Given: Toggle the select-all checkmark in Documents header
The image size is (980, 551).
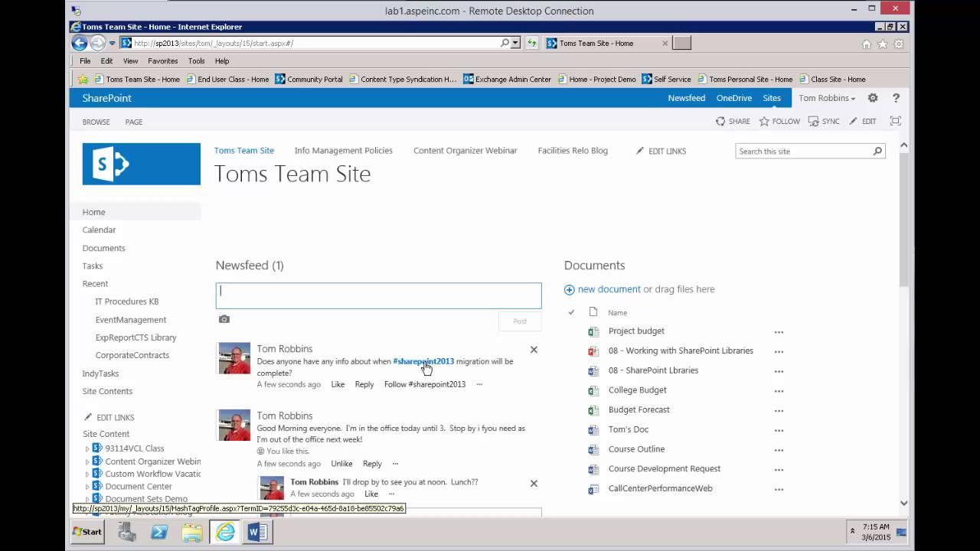Looking at the screenshot, I should click(x=571, y=312).
